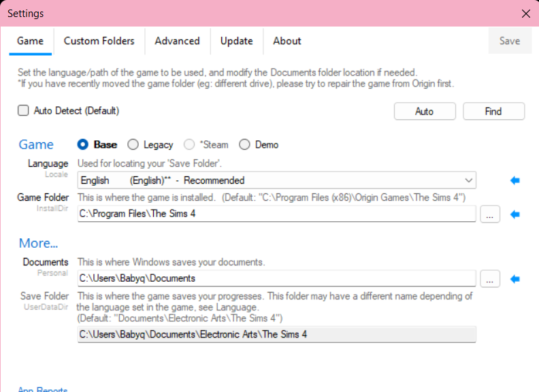539x392 pixels.
Task: Click the 'Save Folder' label text
Action: (x=44, y=296)
